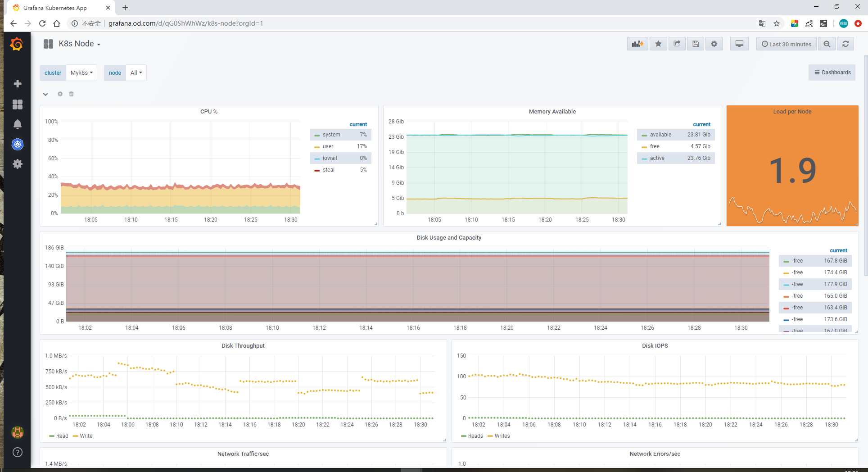Toggle the Write series in Disk Throughput
This screenshot has height=472, width=868.
[86, 436]
